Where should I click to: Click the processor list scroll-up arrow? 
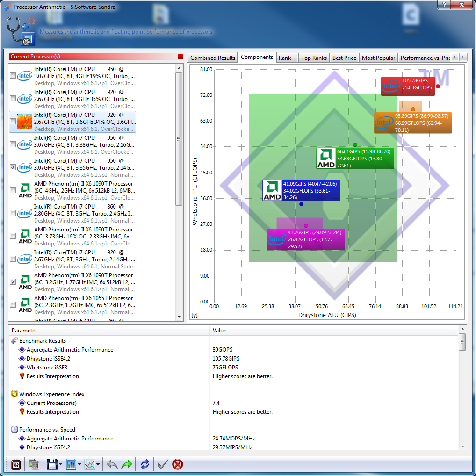[x=179, y=68]
